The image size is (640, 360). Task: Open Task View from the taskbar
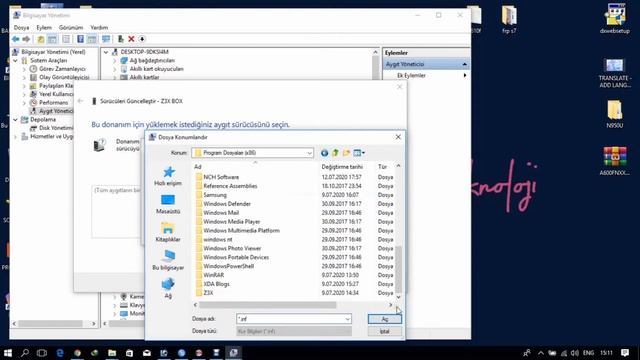(x=42, y=353)
